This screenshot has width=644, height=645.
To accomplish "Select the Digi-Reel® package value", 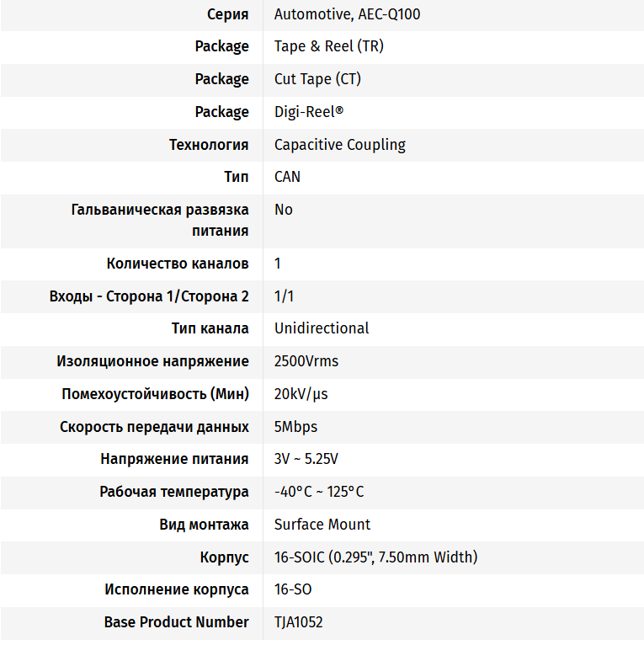I will coord(309,112).
